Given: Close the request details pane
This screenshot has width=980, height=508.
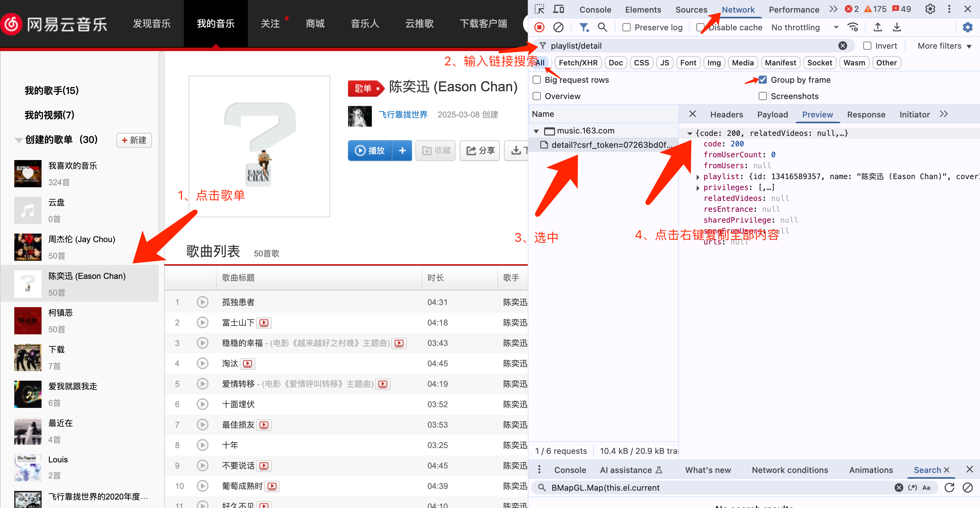Looking at the screenshot, I should tap(692, 114).
